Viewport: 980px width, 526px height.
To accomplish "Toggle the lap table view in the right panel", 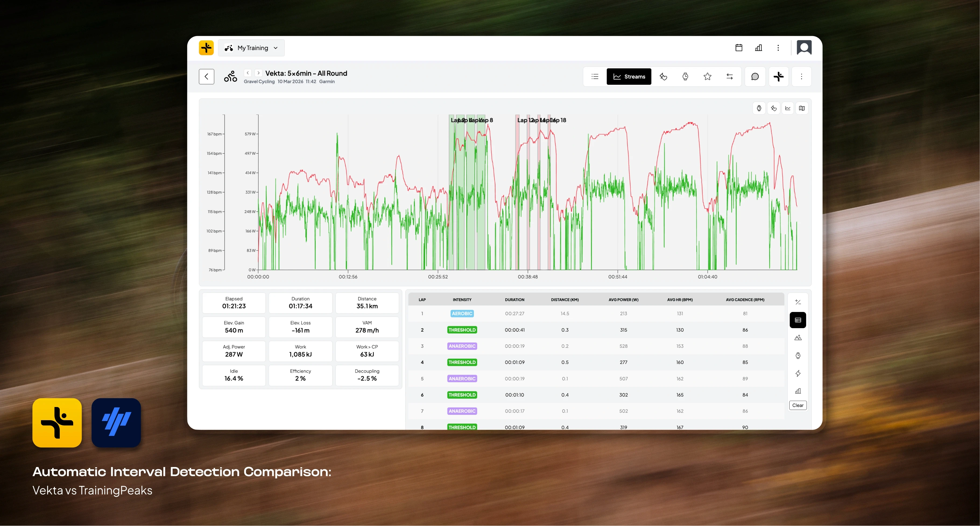I will [798, 320].
